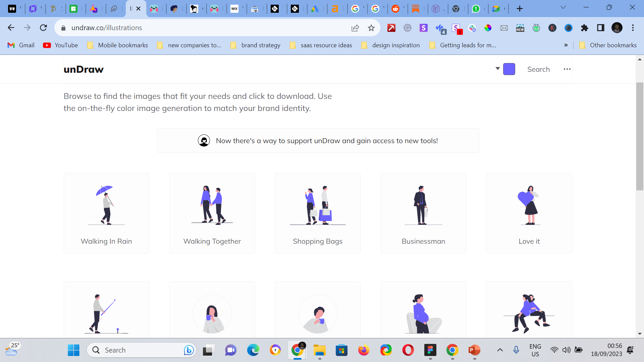
Task: Open Figma from the taskbar
Action: pyautogui.click(x=430, y=350)
